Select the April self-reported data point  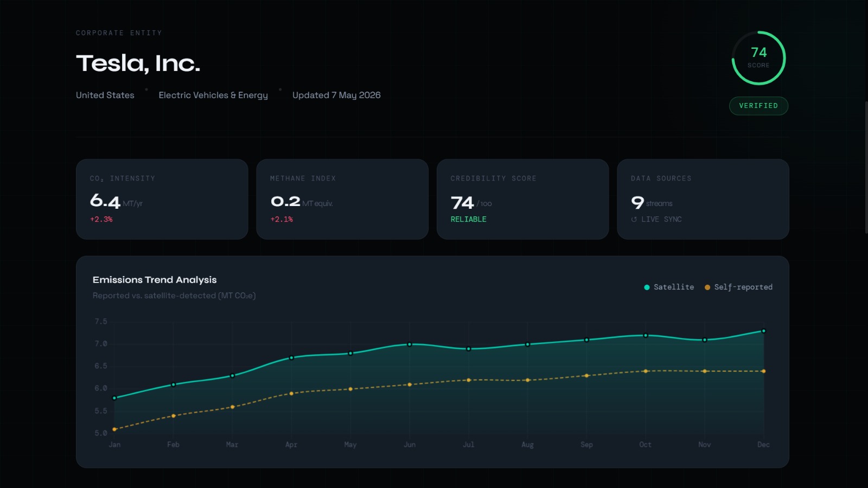pyautogui.click(x=291, y=394)
